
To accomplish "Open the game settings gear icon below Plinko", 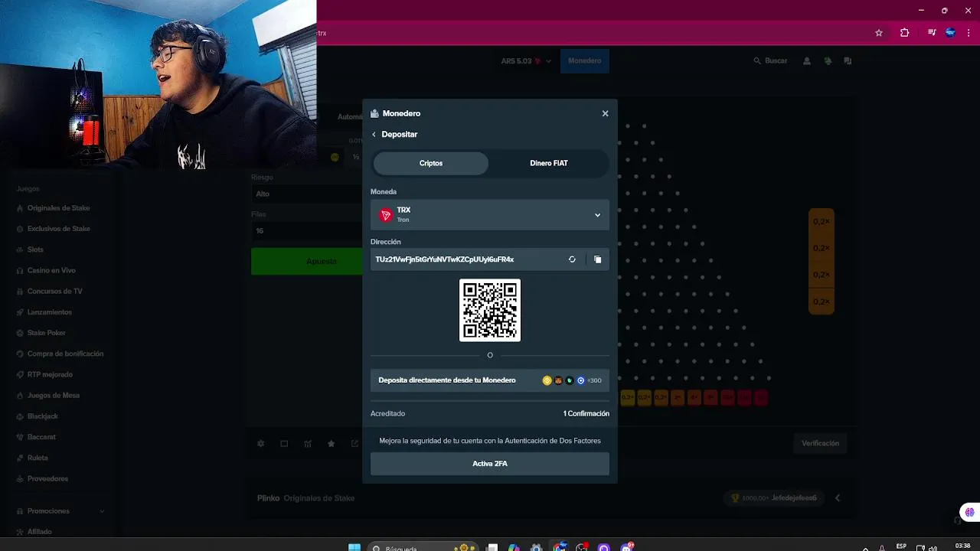I will coord(261,444).
